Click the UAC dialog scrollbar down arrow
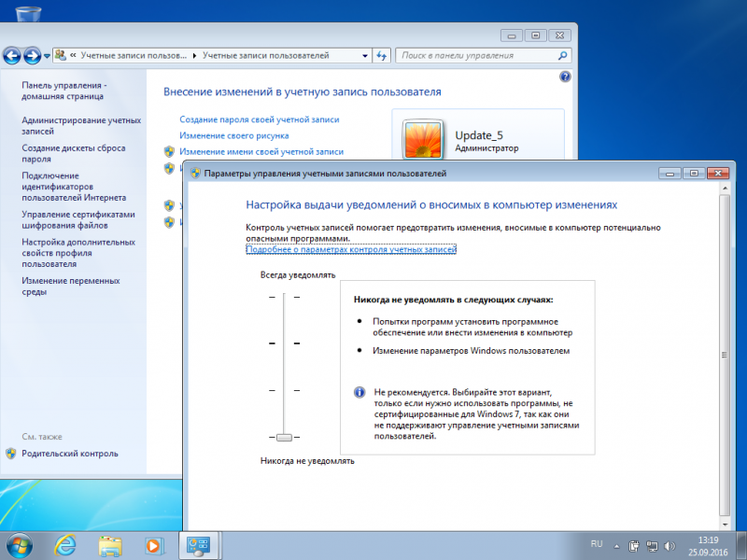747x560 pixels. pos(725,525)
